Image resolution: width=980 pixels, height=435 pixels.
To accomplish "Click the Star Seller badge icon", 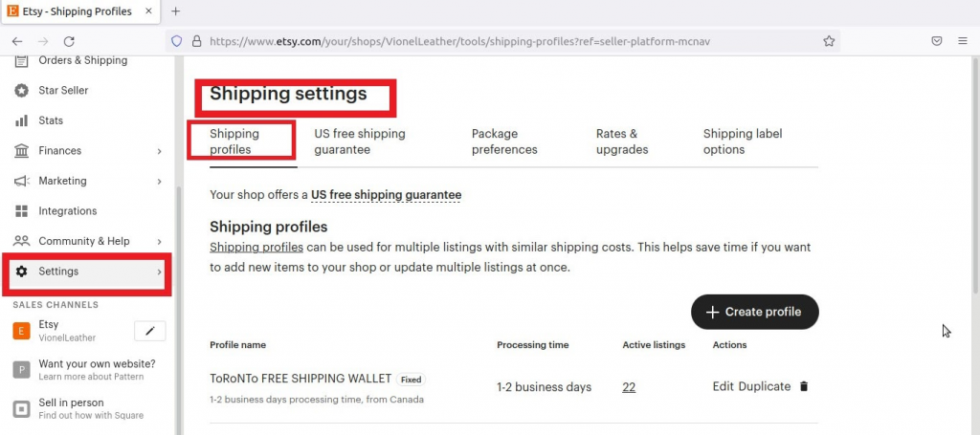I will [x=21, y=91].
